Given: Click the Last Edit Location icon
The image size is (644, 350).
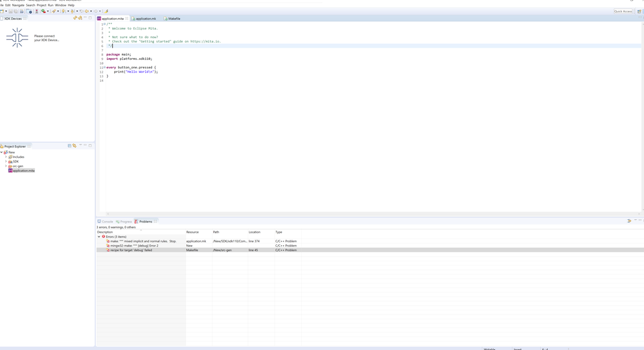Looking at the screenshot, I should pos(82,11).
